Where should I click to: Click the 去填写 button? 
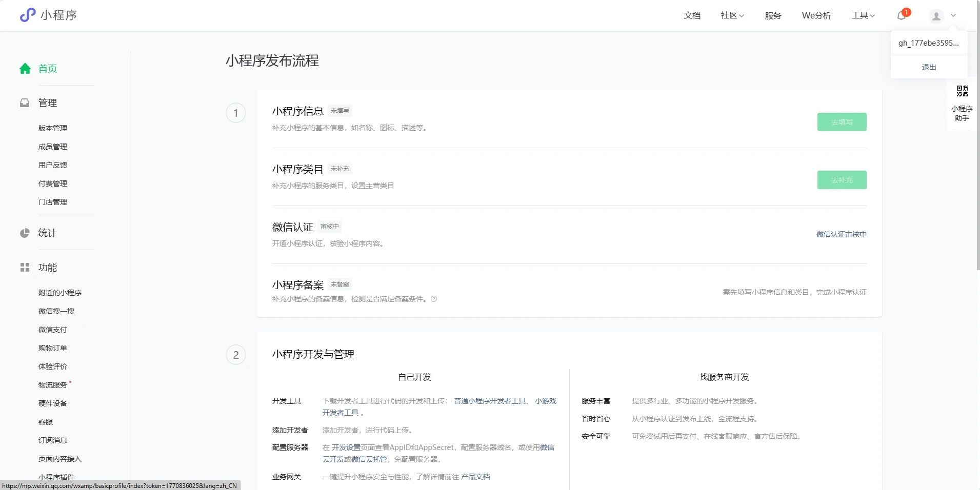pyautogui.click(x=842, y=122)
